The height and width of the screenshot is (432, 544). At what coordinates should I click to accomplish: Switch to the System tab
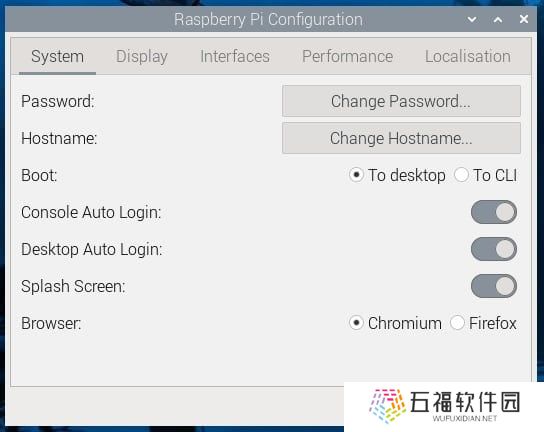tap(57, 57)
